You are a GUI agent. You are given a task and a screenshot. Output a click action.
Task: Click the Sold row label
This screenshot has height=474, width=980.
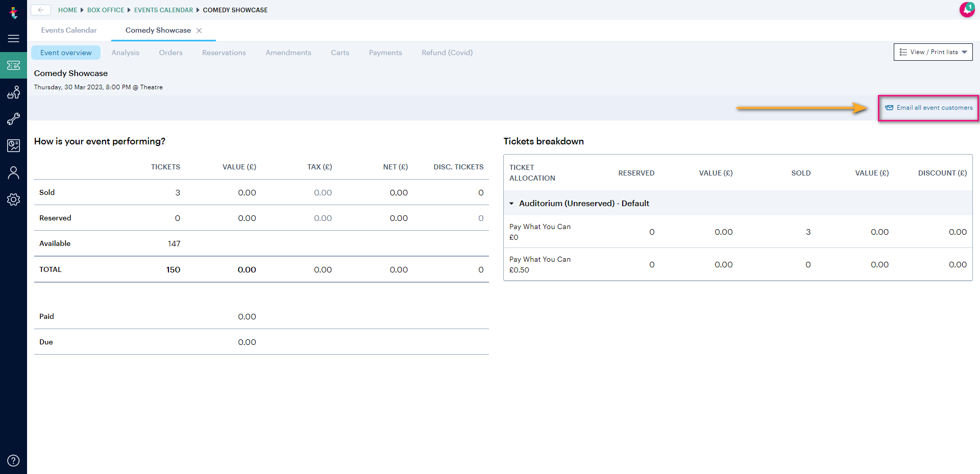[x=47, y=192]
